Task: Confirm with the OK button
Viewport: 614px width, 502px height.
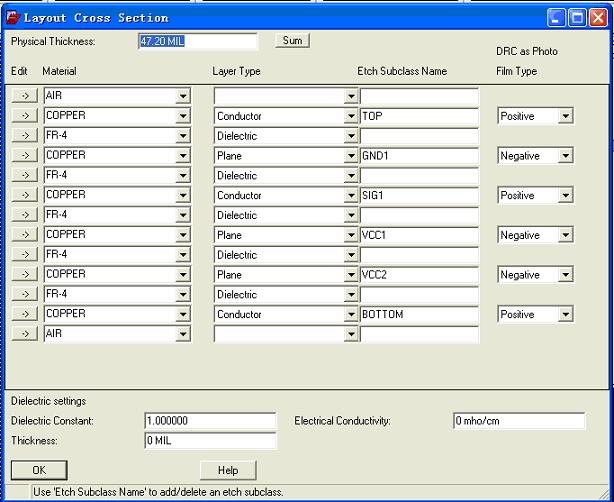Action: pyautogui.click(x=39, y=470)
